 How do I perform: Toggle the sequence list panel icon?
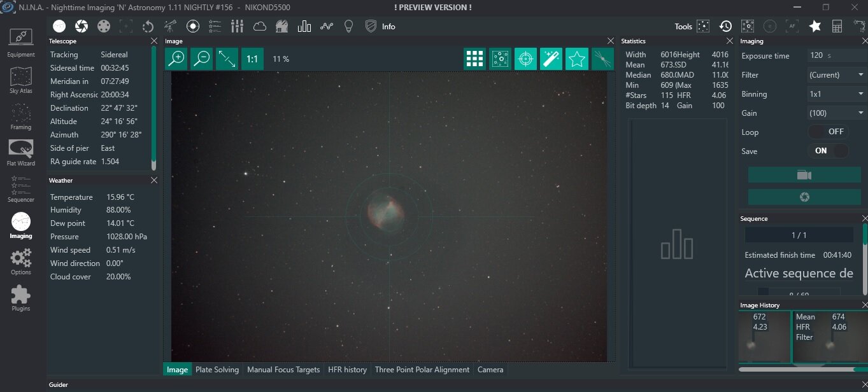coord(215,26)
